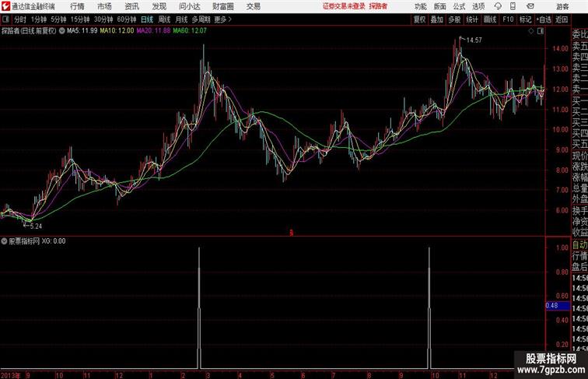Open the 财富圈 menu
This screenshot has width=588, height=379.
(222, 6)
